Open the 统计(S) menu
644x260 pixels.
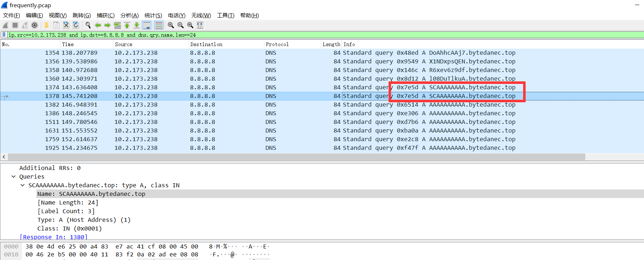point(153,15)
